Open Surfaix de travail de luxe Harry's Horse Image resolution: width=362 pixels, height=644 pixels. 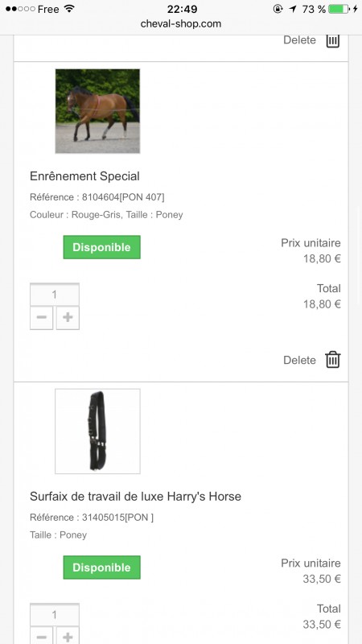coord(135,496)
